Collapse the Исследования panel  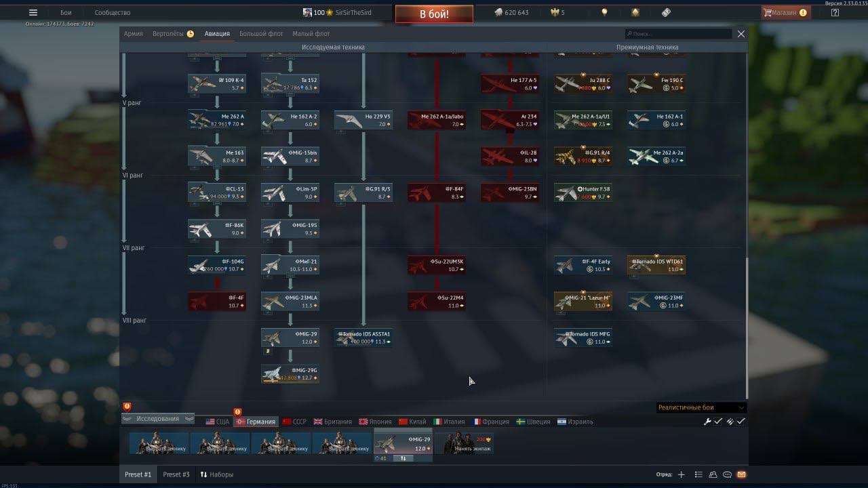(x=158, y=419)
